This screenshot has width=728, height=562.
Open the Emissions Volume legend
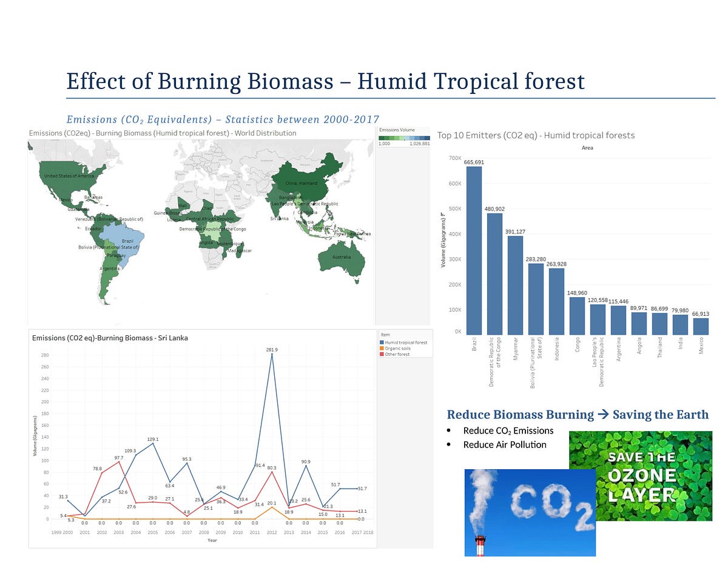click(397, 130)
